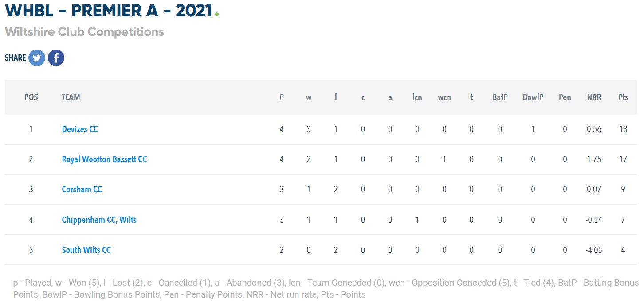The width and height of the screenshot is (644, 306).
Task: Open the Devizes CC team page
Action: click(x=80, y=129)
